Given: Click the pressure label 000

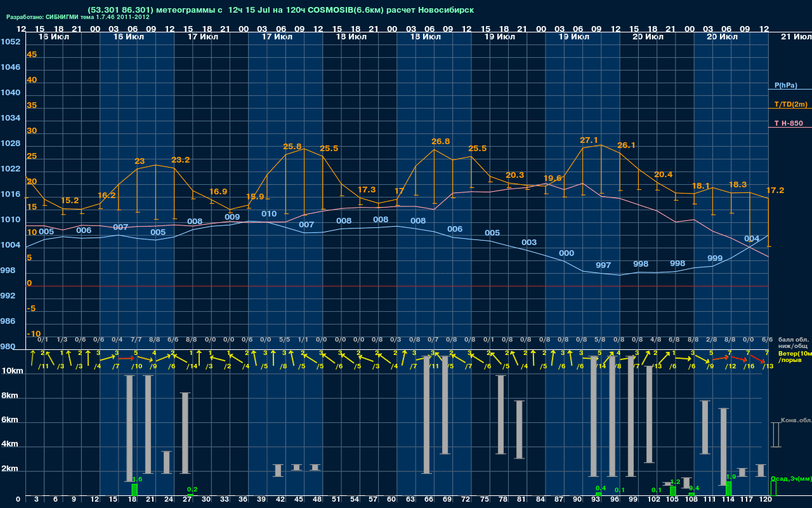Looking at the screenshot, I should tap(566, 253).
